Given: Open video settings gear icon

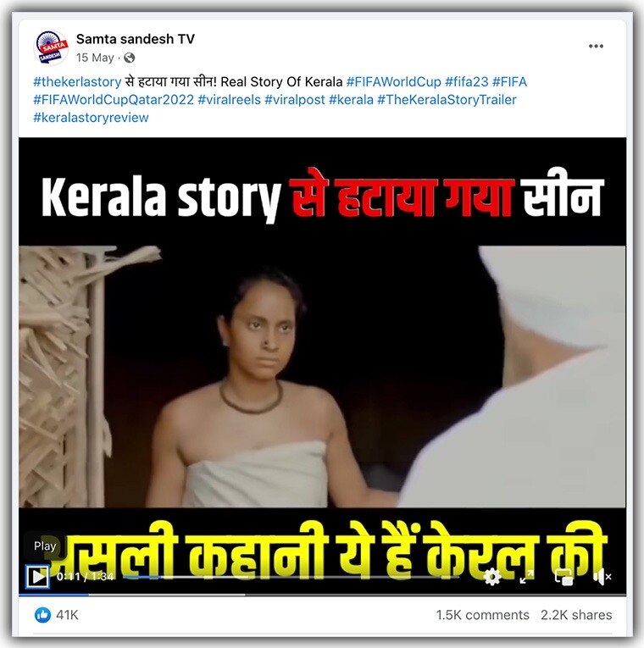Looking at the screenshot, I should [491, 577].
